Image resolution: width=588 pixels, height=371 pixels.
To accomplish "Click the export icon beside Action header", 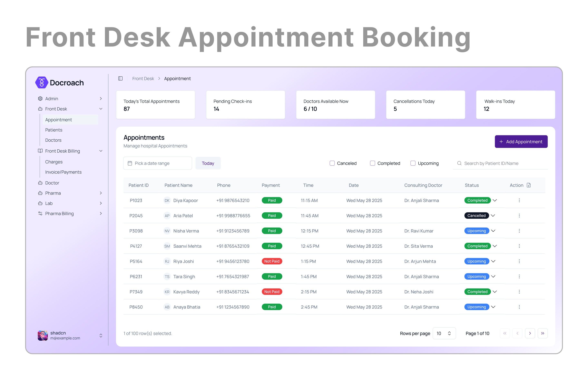I will (x=529, y=185).
